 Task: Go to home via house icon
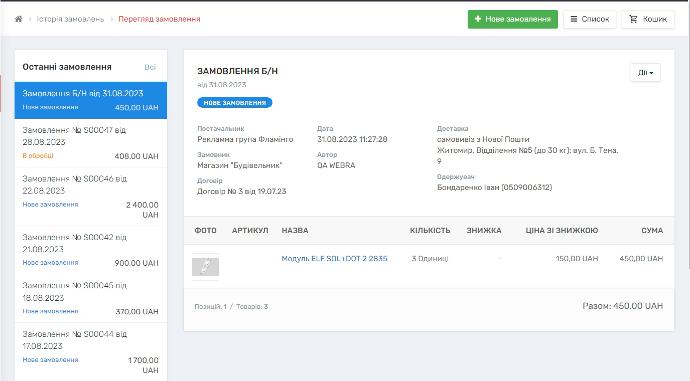click(18, 19)
